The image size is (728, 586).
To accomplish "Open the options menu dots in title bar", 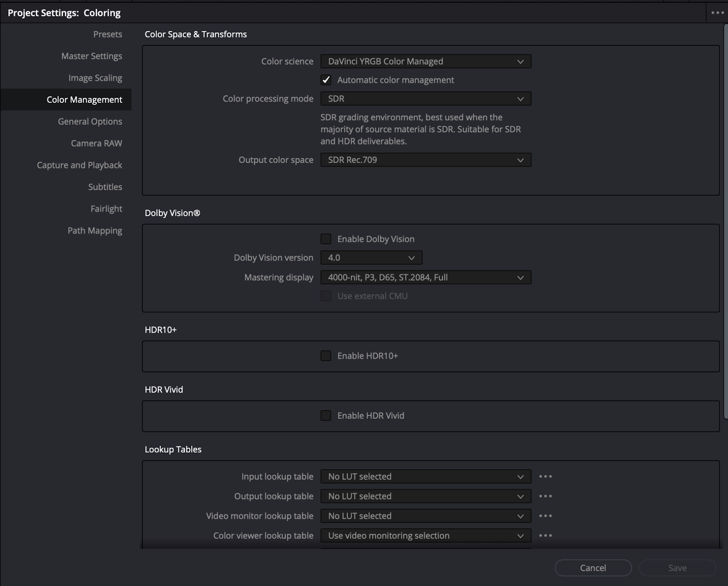I will [718, 13].
